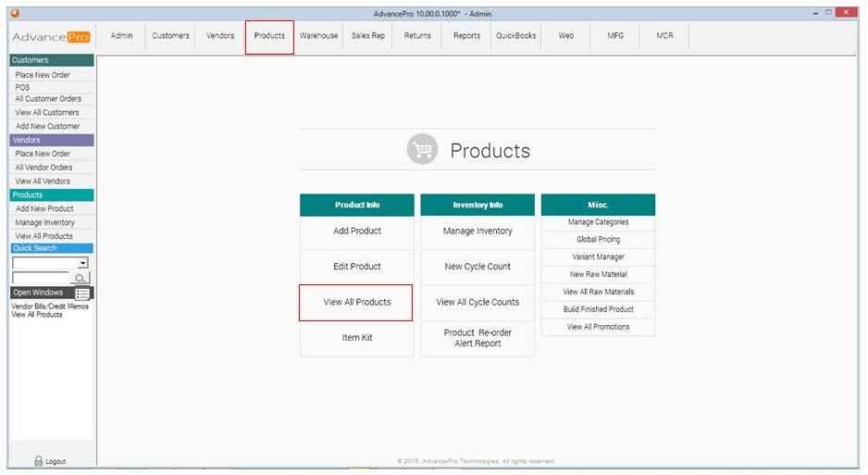This screenshot has height=475, width=868.
Task: Click the Open Windows list icon
Action: 82,293
